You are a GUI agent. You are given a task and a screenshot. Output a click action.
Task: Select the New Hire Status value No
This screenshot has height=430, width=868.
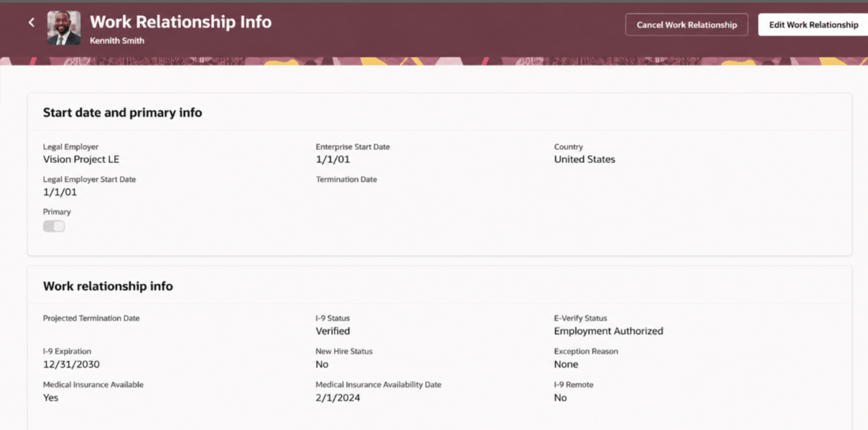click(322, 364)
